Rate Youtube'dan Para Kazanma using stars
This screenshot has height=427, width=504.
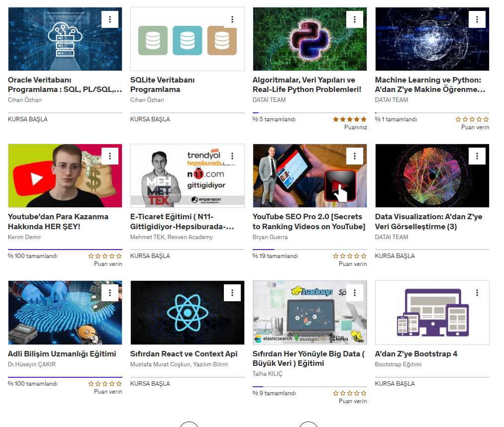(x=105, y=256)
